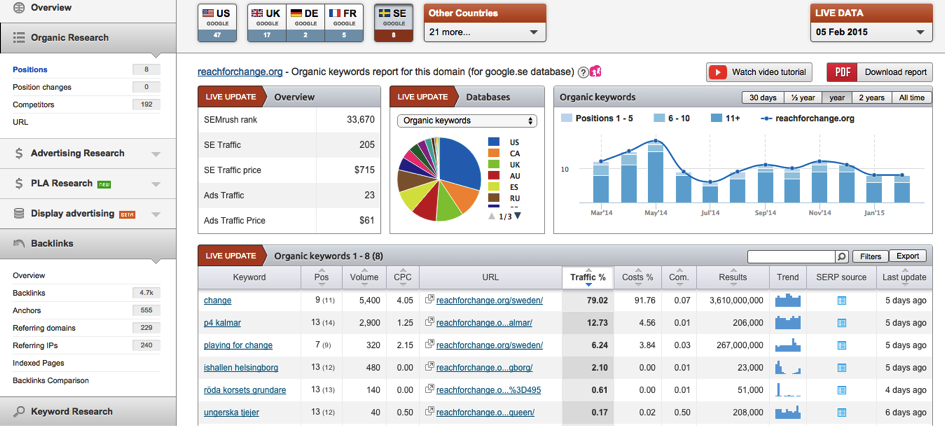Set chart range to All time
This screenshot has width=945, height=426.
click(x=912, y=98)
